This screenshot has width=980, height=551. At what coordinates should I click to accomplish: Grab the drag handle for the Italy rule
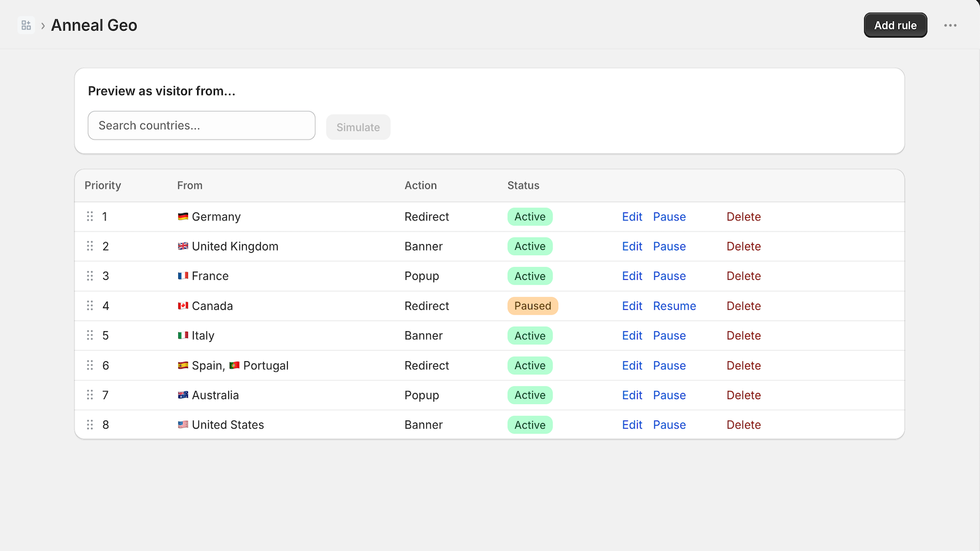click(90, 335)
